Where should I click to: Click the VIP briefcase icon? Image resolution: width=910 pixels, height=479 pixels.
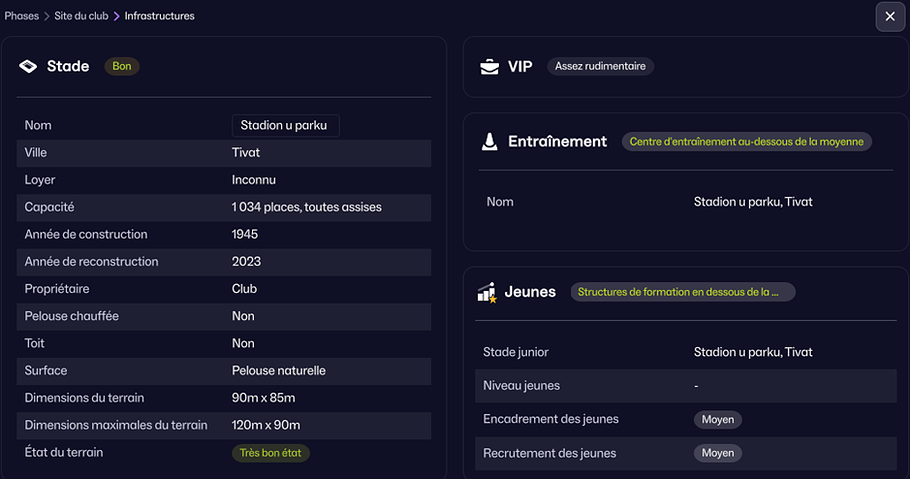489,67
